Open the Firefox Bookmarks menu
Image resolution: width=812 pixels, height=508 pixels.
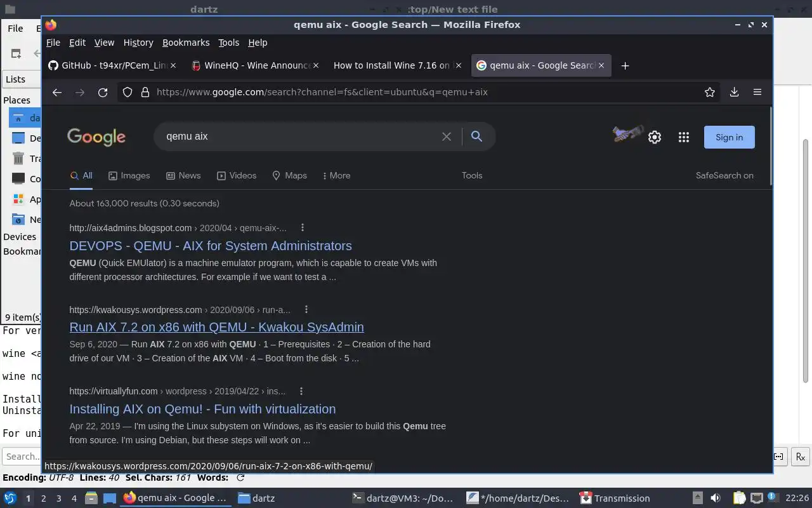[x=186, y=43]
